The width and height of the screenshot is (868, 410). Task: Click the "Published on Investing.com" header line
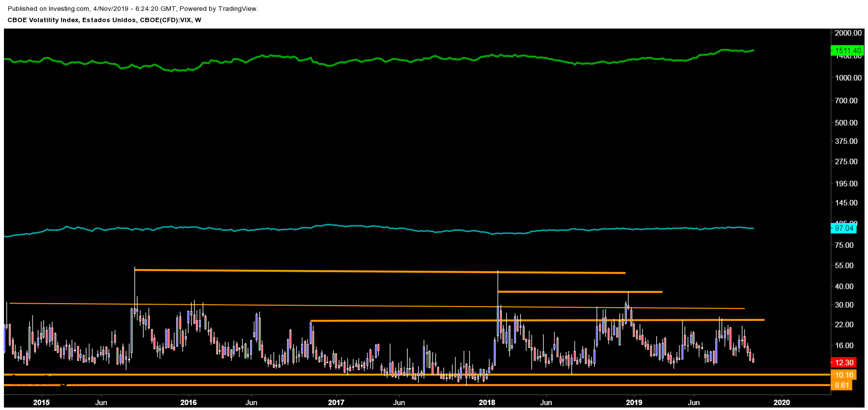coord(133,8)
